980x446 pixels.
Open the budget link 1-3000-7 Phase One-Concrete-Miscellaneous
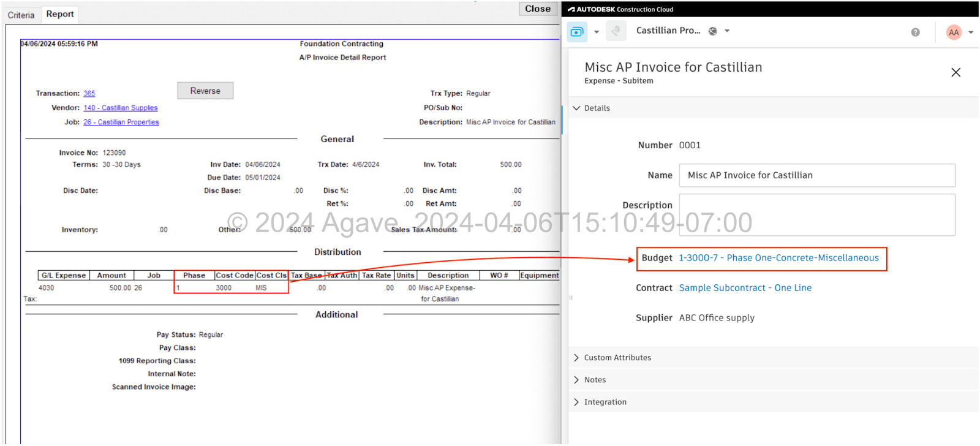tap(778, 258)
